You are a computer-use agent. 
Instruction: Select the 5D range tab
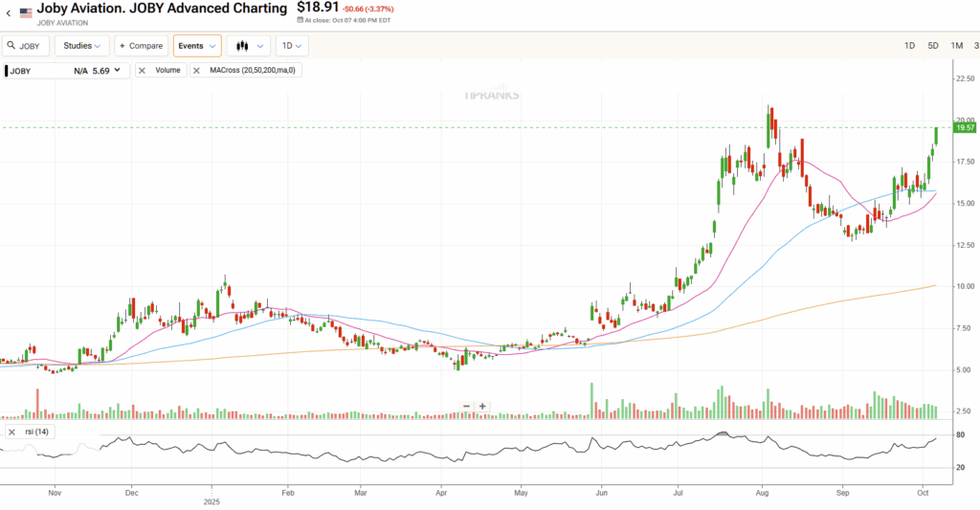932,46
